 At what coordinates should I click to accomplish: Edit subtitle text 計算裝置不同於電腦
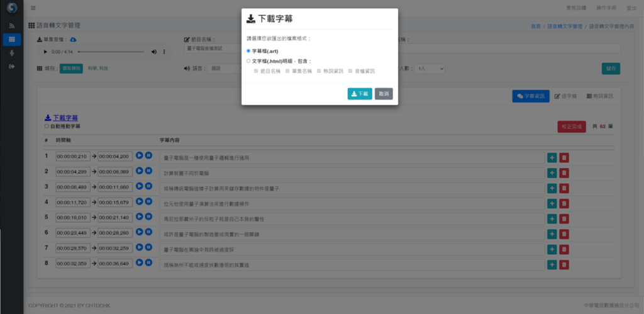point(352,173)
